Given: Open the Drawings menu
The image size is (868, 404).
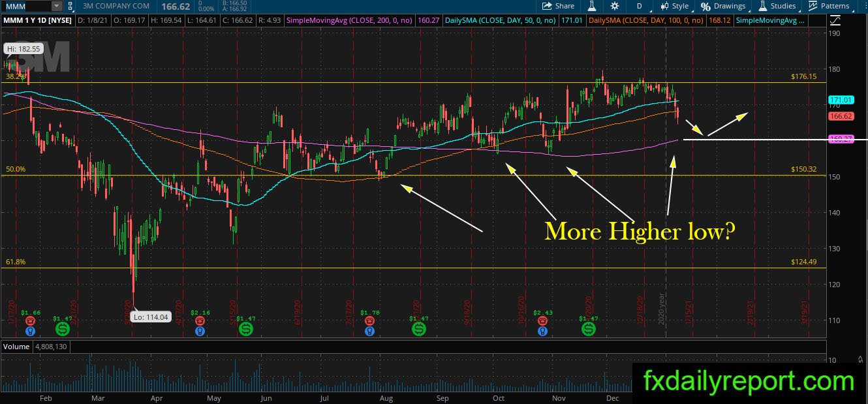Looking at the screenshot, I should click(723, 6).
